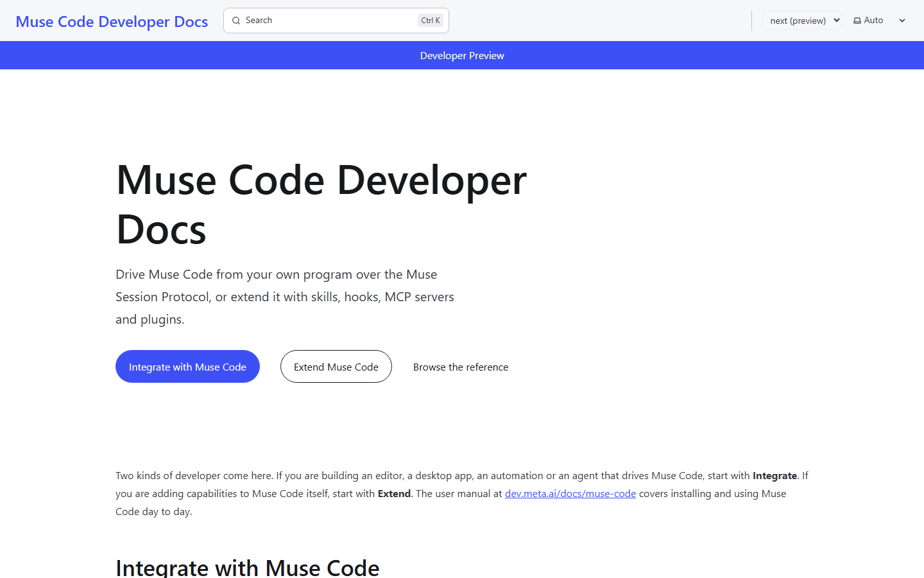This screenshot has width=924, height=578.
Task: Click the tagline starting Drive Muse Code
Action: click(x=285, y=297)
